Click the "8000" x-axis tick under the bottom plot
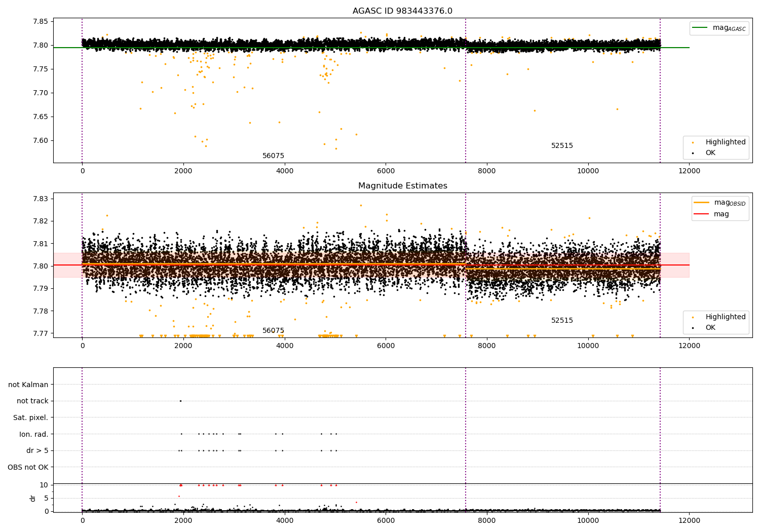The height and width of the screenshot is (532, 760). 487,521
